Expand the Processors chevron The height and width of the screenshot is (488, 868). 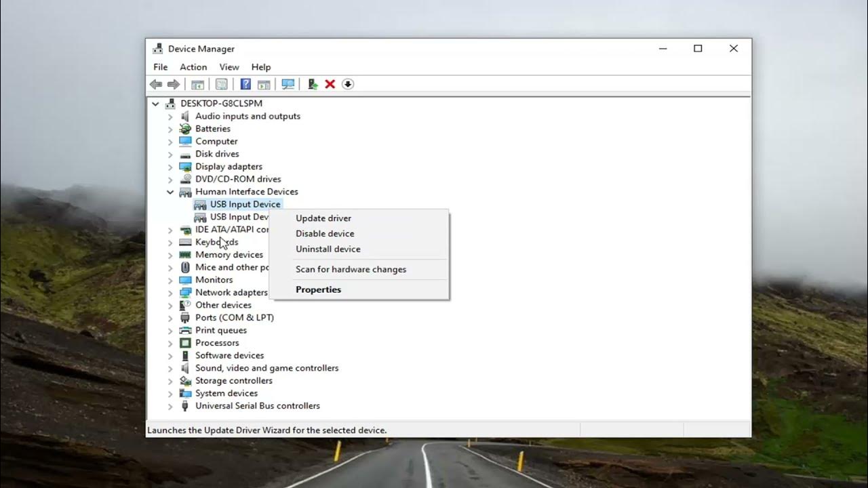[x=170, y=343]
